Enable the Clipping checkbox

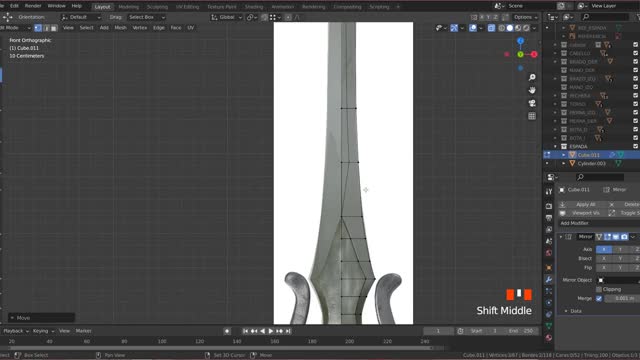click(x=599, y=289)
